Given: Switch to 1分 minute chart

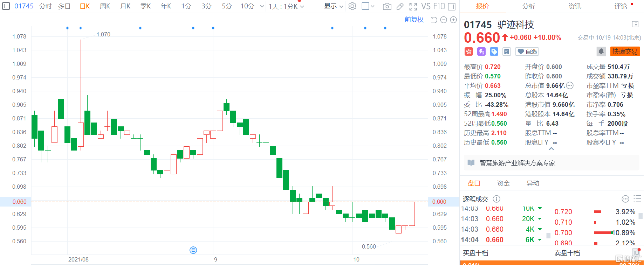Looking at the screenshot, I should (186, 6).
